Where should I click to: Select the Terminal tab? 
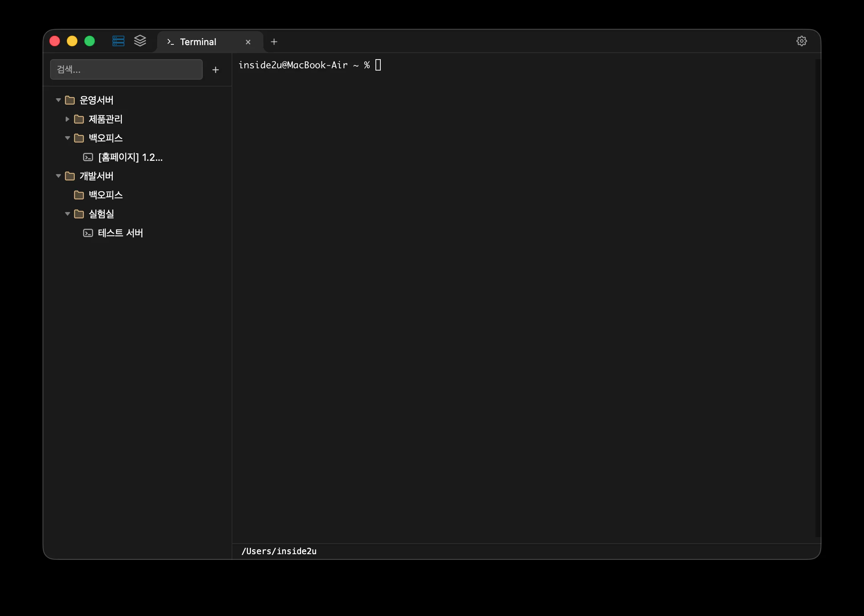click(x=198, y=42)
